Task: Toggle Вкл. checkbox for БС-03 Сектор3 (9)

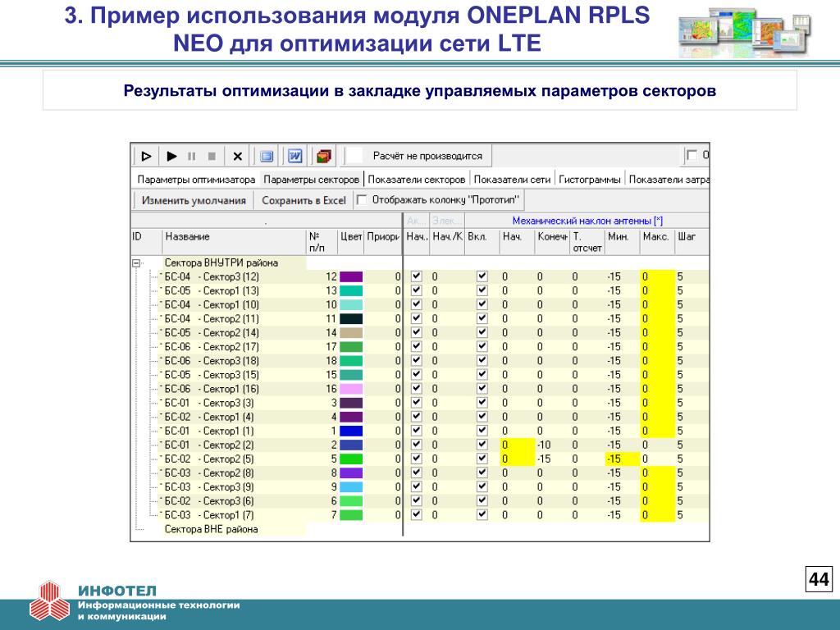Action: pyautogui.click(x=482, y=486)
